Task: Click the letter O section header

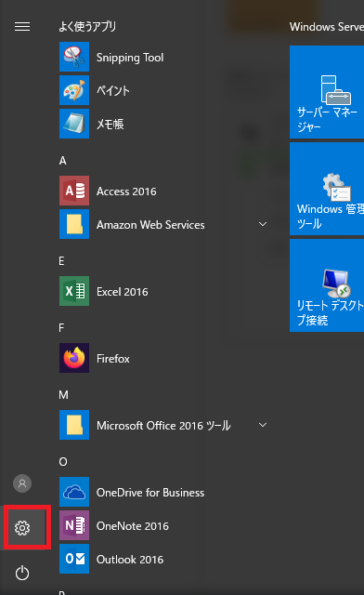Action: tap(63, 462)
